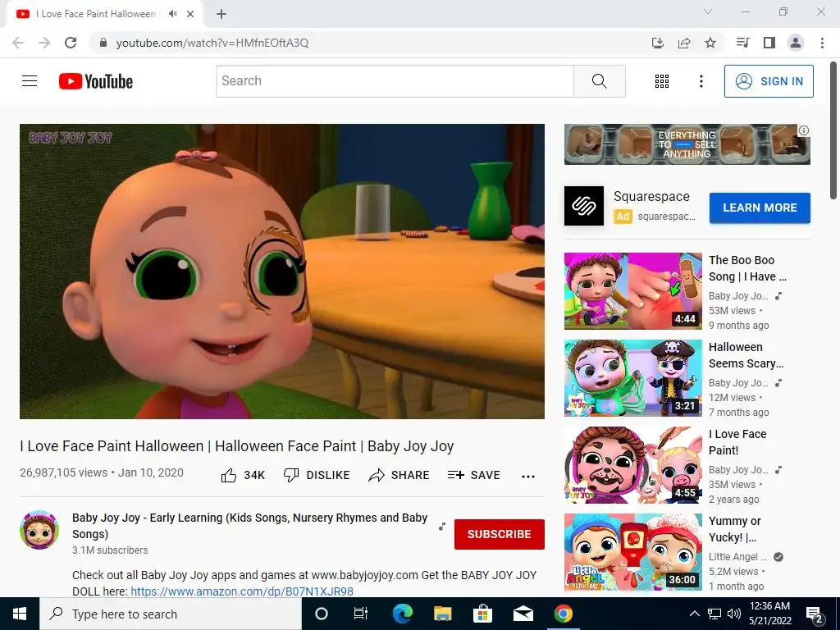Open Microsoft Store from taskbar
Image resolution: width=840 pixels, height=630 pixels.
tap(482, 614)
